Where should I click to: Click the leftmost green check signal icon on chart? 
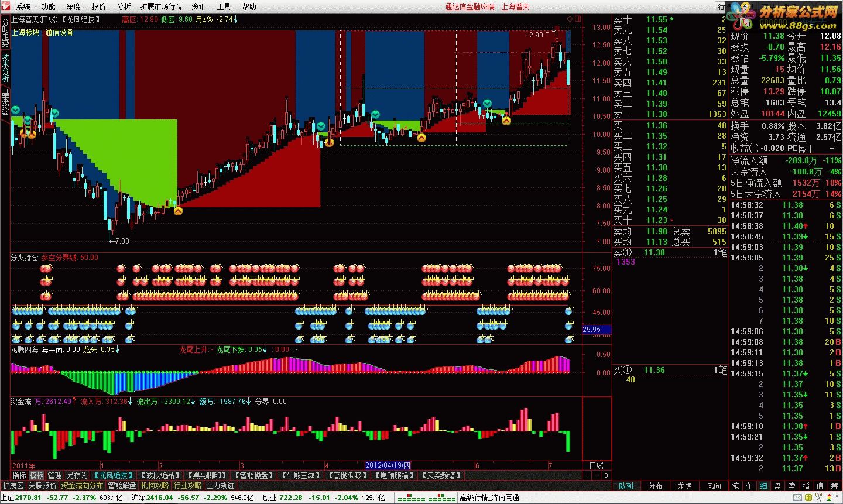point(16,110)
